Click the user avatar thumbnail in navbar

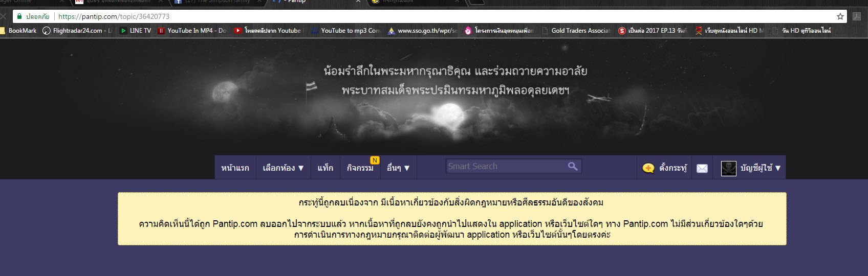pos(729,168)
